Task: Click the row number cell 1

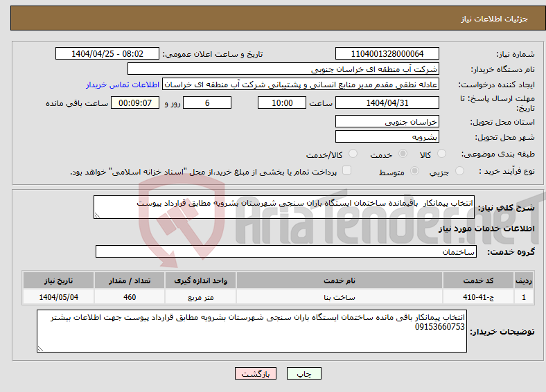Action: (524, 297)
